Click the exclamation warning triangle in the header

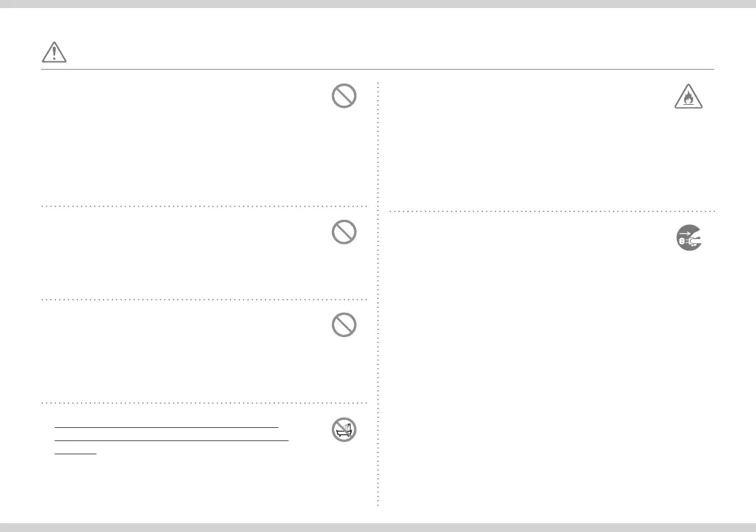[54, 52]
